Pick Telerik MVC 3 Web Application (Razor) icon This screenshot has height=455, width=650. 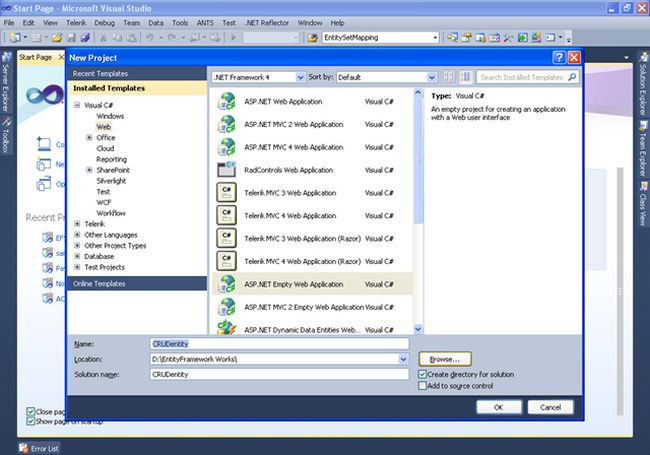tap(227, 238)
